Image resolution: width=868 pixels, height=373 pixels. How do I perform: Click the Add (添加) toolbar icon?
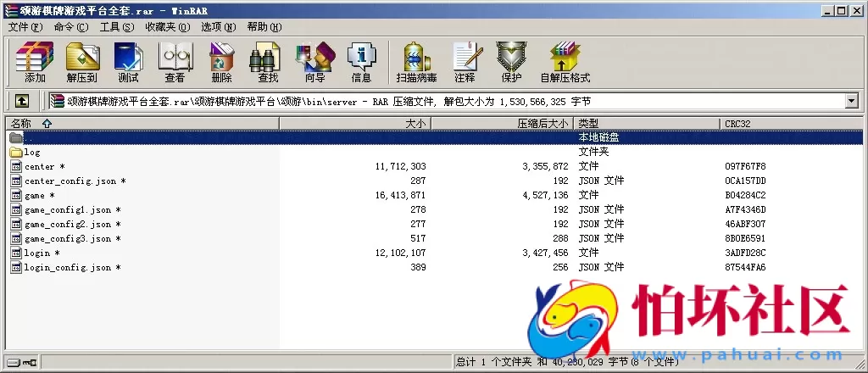click(x=35, y=62)
